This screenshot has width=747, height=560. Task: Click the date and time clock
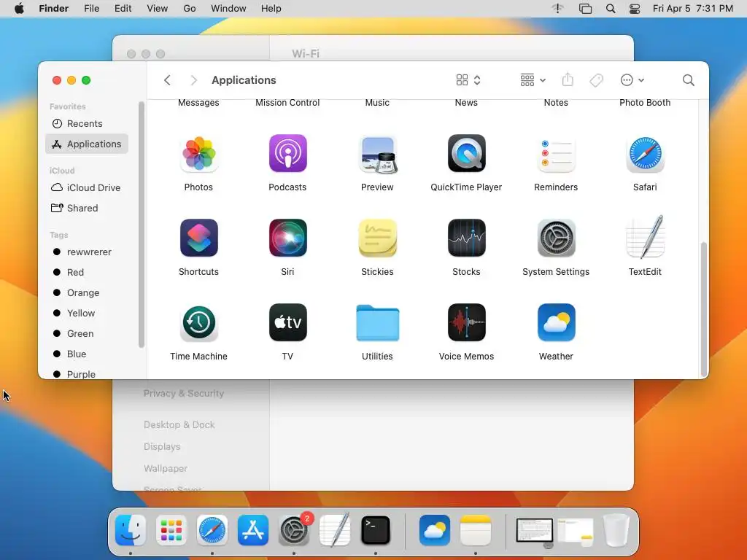(693, 9)
